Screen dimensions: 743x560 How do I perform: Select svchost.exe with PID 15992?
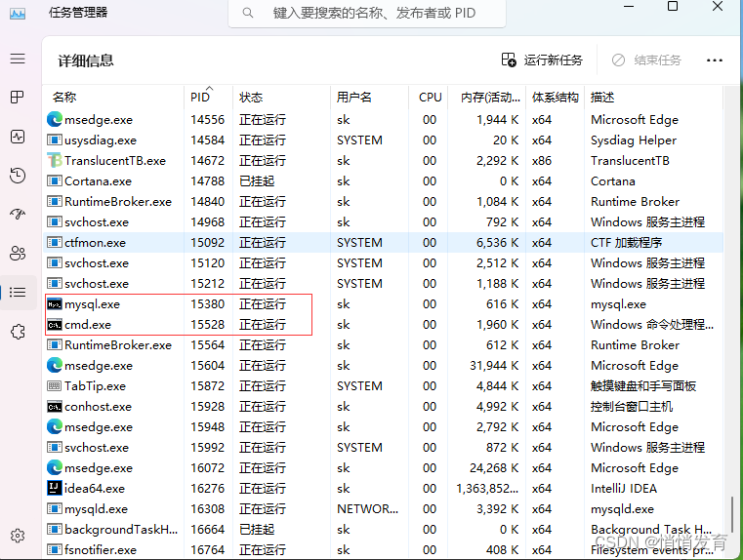[x=384, y=448]
